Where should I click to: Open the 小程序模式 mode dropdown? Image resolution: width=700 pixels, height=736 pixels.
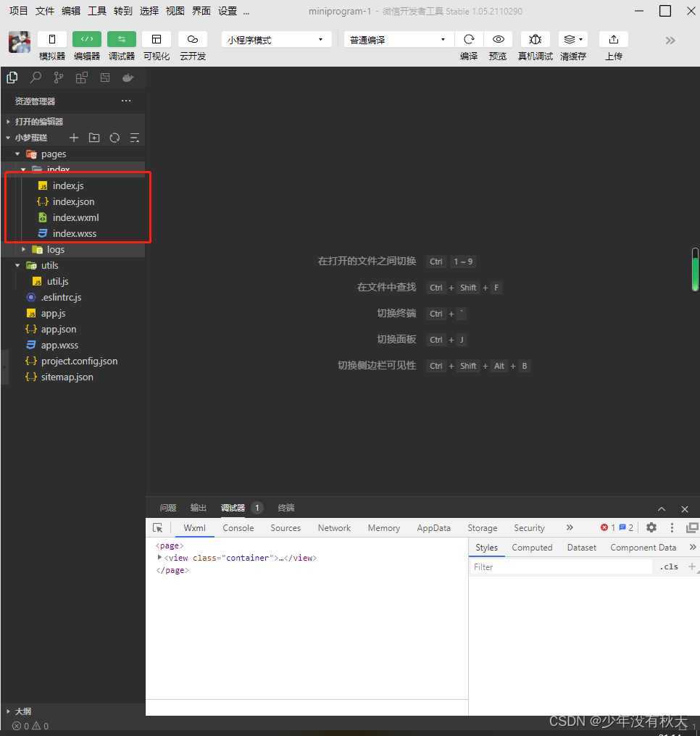[x=277, y=40]
